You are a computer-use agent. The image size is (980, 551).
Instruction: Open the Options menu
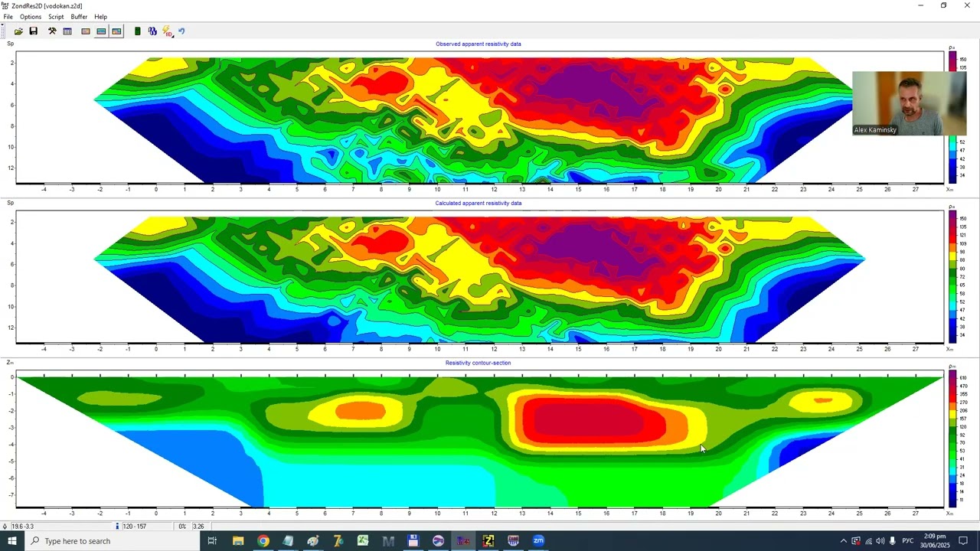click(31, 17)
